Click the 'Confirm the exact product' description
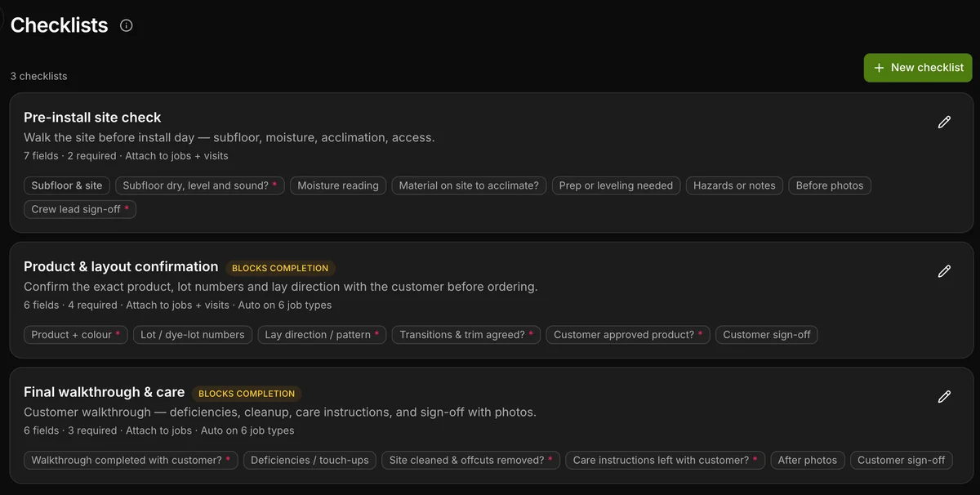This screenshot has width=980, height=495. 281,287
